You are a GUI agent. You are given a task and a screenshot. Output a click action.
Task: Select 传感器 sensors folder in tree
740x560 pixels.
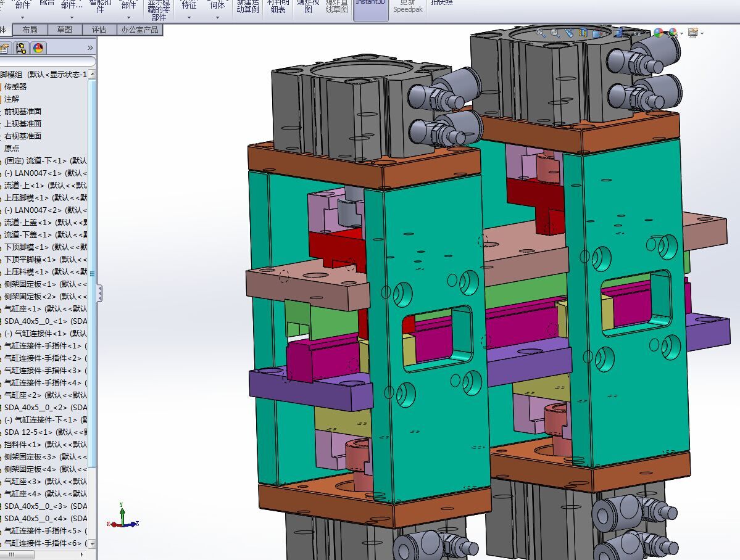(15, 87)
